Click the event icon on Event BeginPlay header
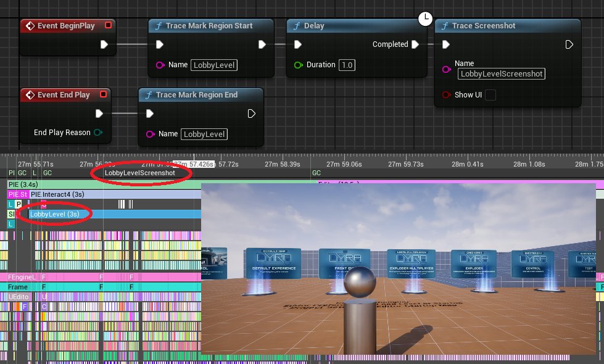604x364 pixels. [x=30, y=26]
